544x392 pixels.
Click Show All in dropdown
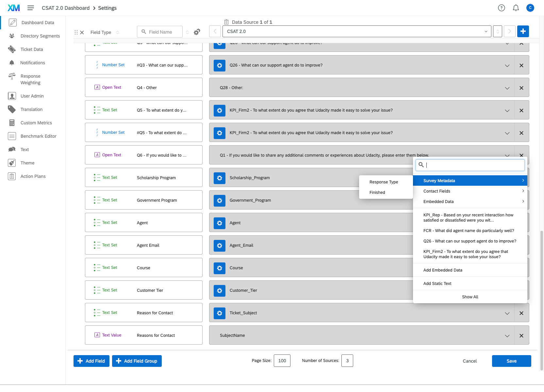point(470,297)
